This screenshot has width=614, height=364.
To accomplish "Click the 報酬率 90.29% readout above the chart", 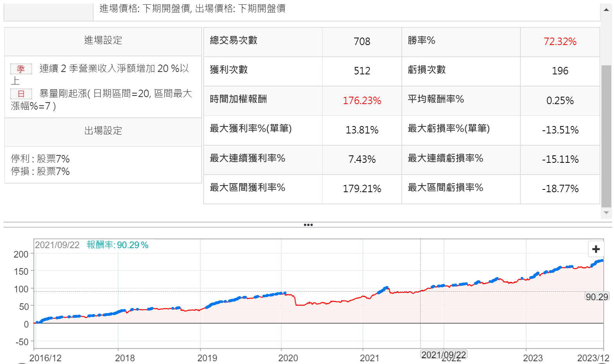I will (117, 245).
